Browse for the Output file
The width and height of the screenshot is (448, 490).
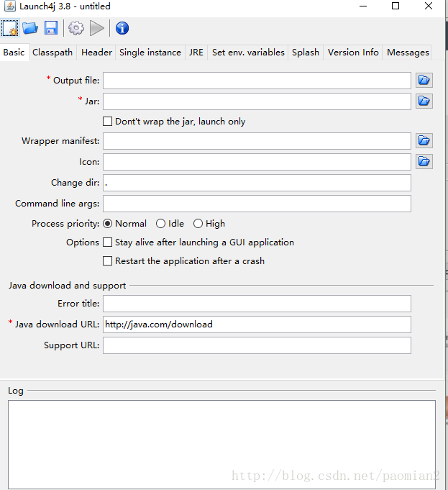pos(424,81)
